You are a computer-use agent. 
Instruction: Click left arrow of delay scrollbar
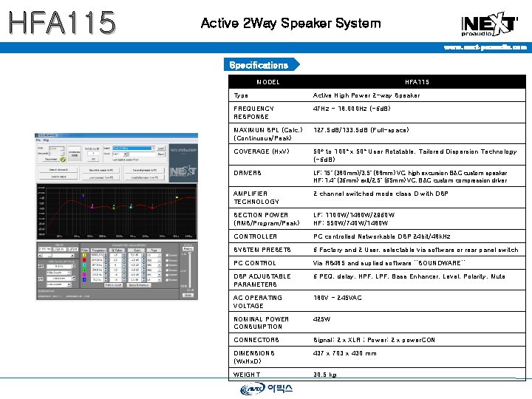40,255
